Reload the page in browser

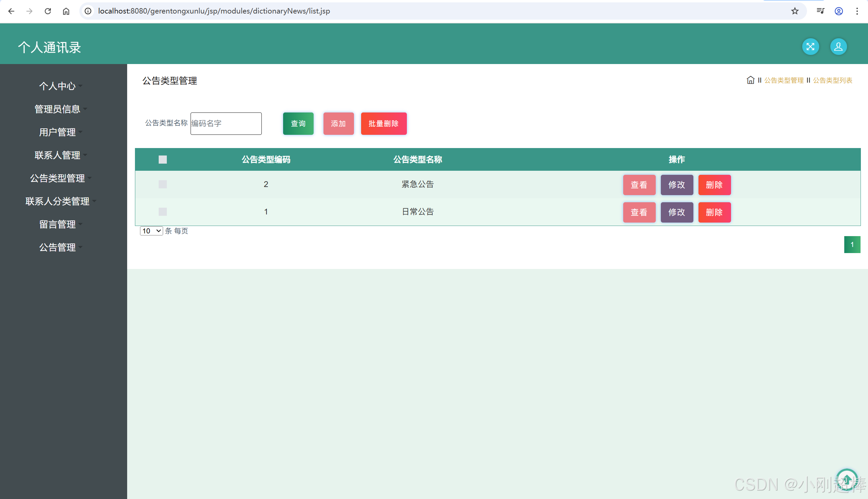tap(48, 11)
